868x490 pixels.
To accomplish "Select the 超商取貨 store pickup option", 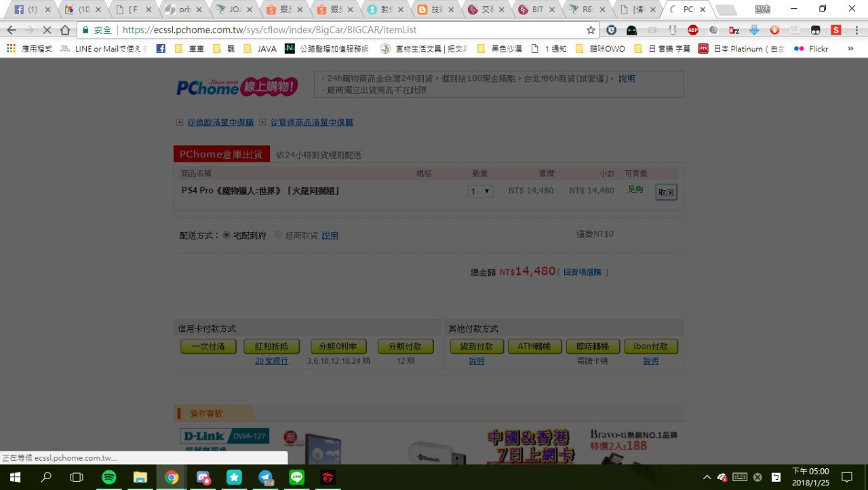I will (278, 235).
